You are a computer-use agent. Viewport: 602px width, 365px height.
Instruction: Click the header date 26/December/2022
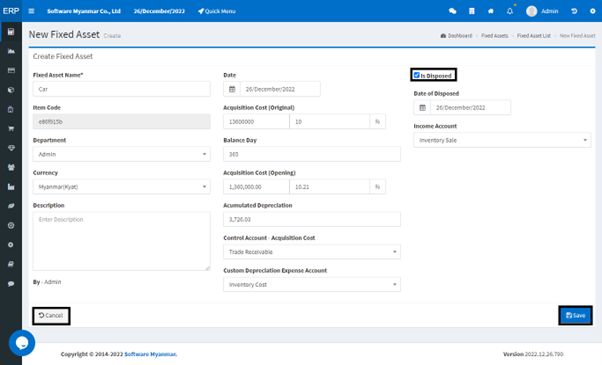tap(159, 11)
